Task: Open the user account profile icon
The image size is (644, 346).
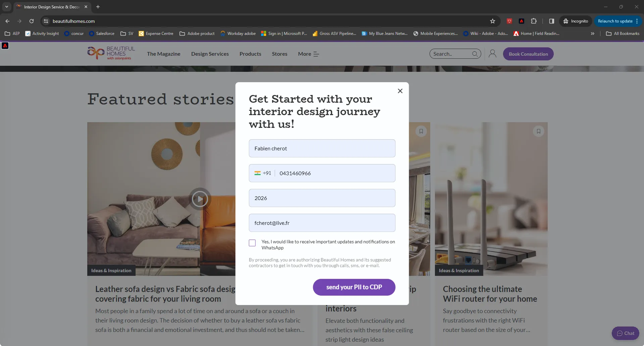Action: tap(492, 54)
